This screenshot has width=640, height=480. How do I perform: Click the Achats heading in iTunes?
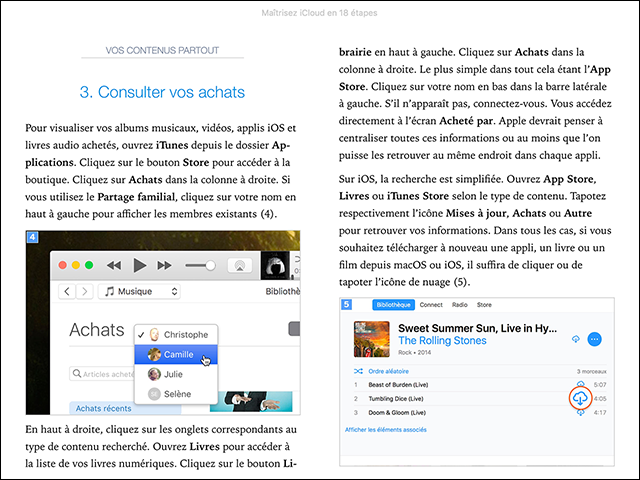[x=97, y=330]
